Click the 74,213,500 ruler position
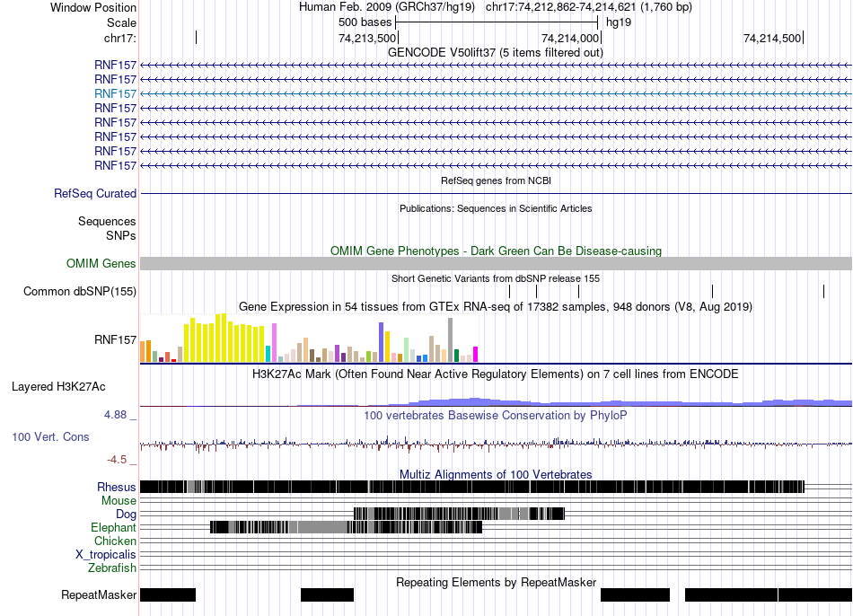The height and width of the screenshot is (616, 853). pos(367,38)
